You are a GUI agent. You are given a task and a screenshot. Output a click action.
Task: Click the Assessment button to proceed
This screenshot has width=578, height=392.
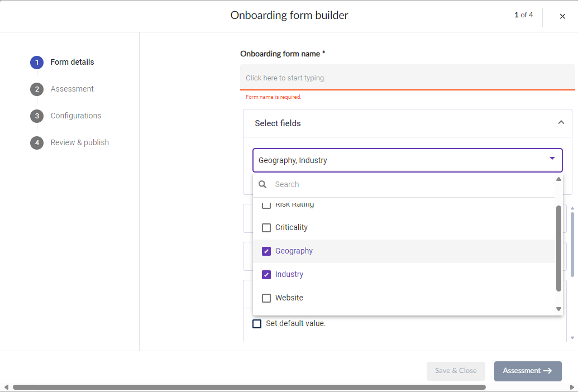pos(528,371)
